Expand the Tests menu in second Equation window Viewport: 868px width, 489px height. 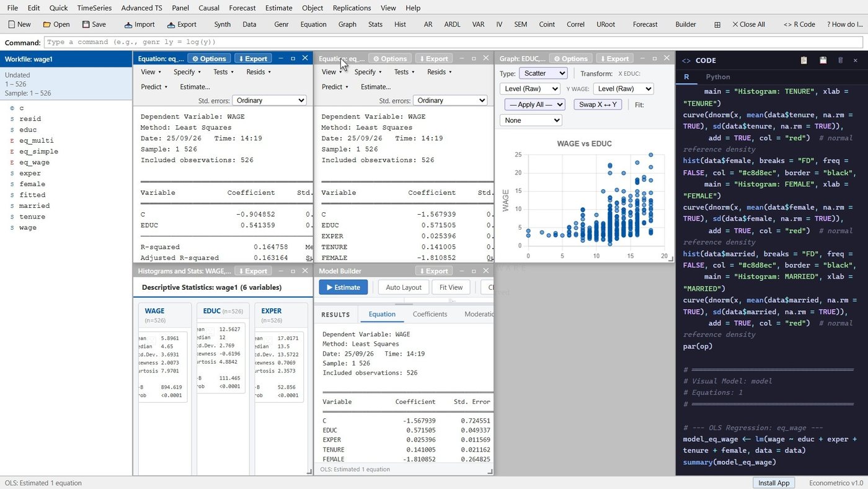click(404, 72)
